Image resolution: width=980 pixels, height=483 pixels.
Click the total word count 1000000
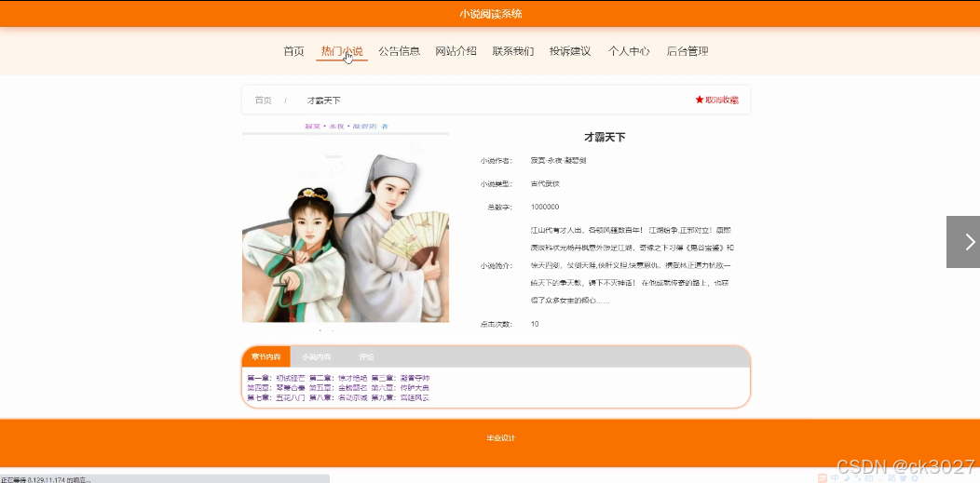544,207
